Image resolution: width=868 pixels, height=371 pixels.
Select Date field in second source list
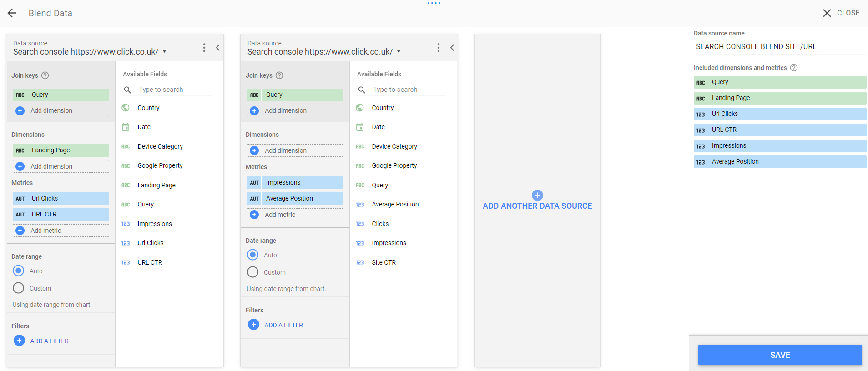tap(378, 127)
